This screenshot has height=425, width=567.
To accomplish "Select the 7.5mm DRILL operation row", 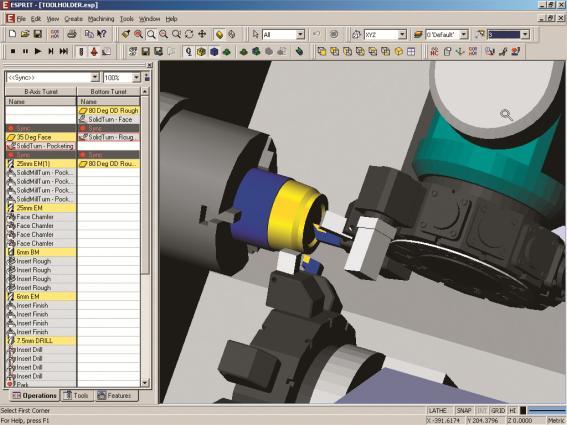I will point(41,341).
